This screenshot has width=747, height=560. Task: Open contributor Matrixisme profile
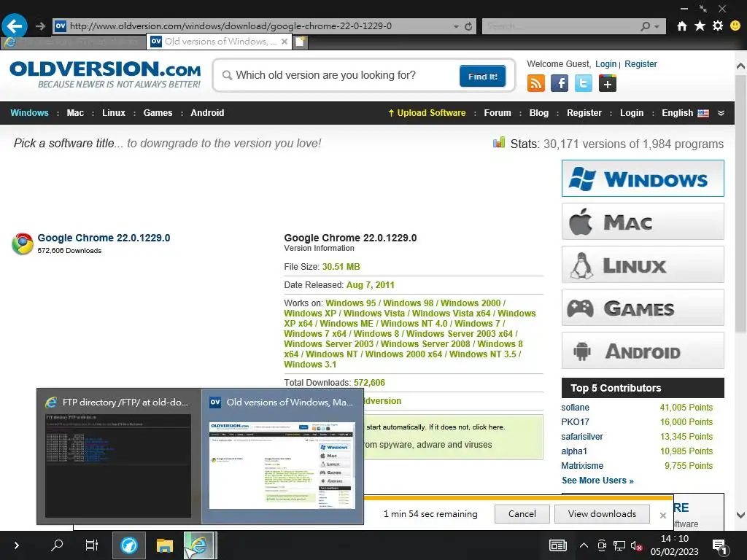click(x=582, y=466)
